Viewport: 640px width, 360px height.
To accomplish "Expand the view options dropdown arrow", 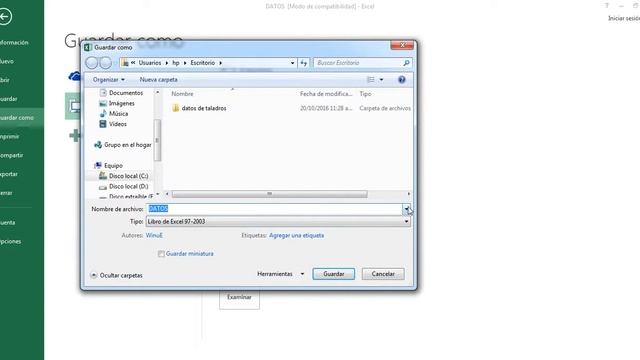I will point(382,80).
